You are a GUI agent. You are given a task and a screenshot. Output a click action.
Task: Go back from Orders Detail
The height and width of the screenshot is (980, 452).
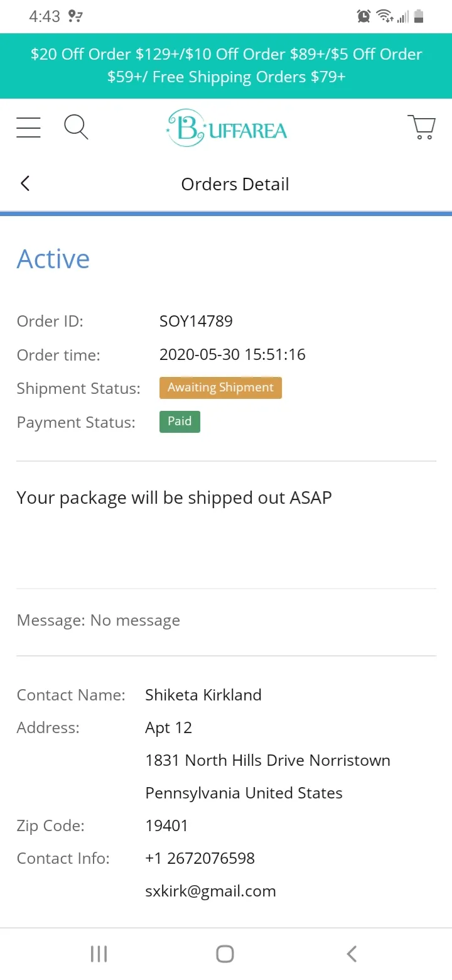tap(25, 183)
